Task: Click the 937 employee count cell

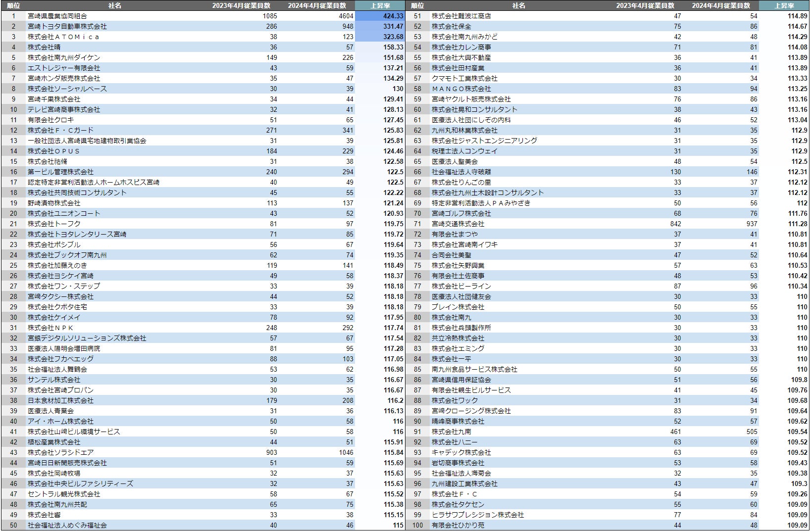Action: (x=752, y=224)
